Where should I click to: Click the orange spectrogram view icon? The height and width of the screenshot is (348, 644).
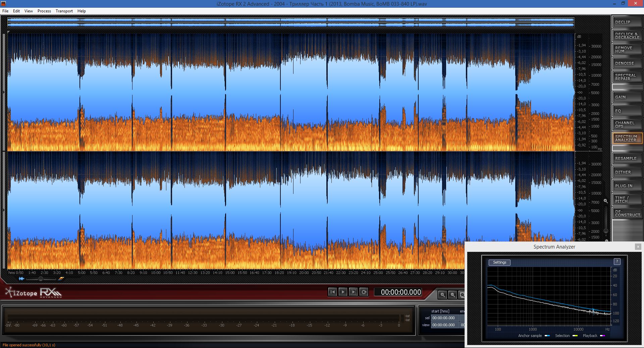point(61,279)
